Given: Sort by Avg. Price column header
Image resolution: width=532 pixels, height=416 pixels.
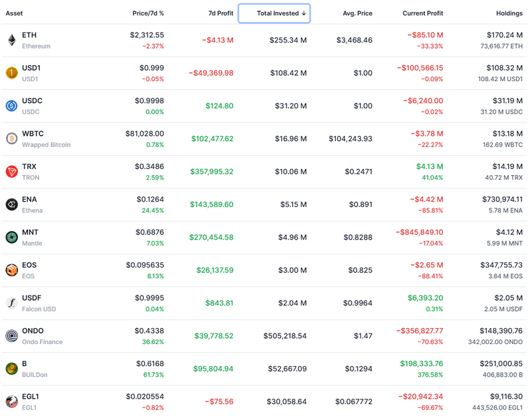Looking at the screenshot, I should [x=358, y=13].
